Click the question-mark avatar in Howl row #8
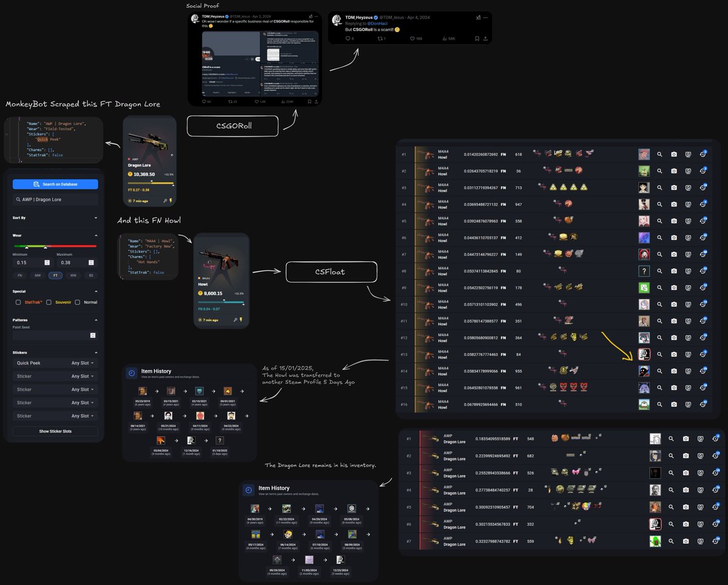This screenshot has height=585, width=728. point(644,271)
